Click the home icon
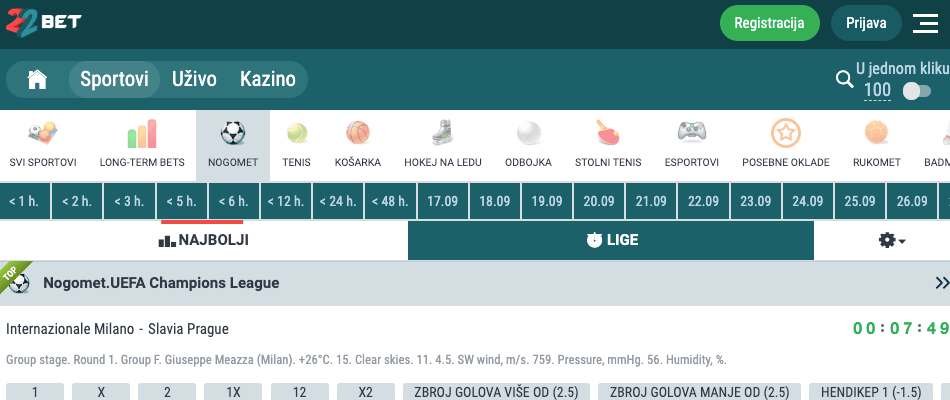Viewport: 950px width, 400px height. (37, 80)
